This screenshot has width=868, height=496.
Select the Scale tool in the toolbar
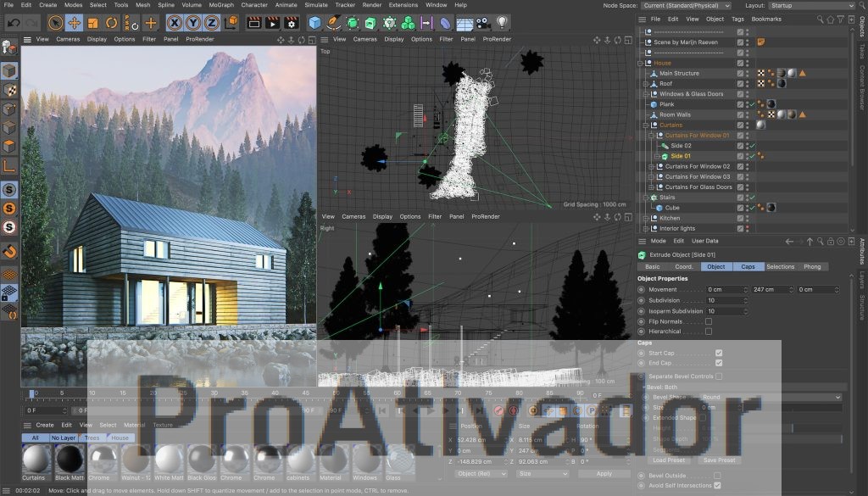pyautogui.click(x=92, y=24)
